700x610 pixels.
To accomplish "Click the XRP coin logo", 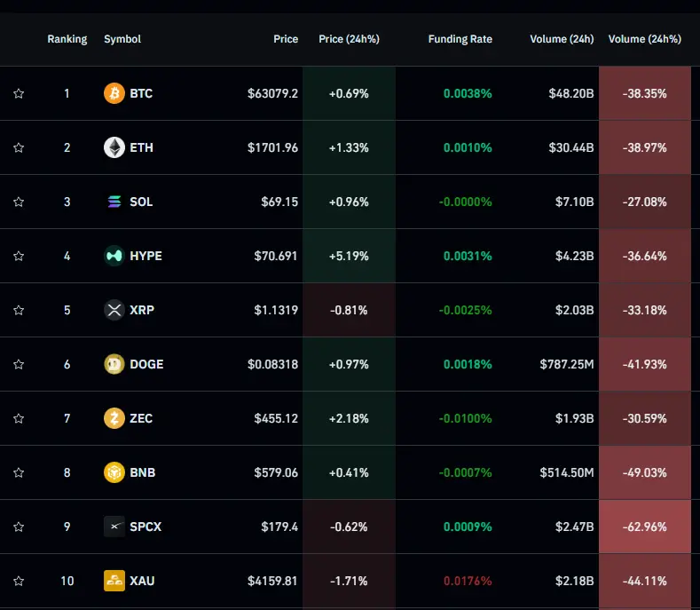I will tap(114, 310).
